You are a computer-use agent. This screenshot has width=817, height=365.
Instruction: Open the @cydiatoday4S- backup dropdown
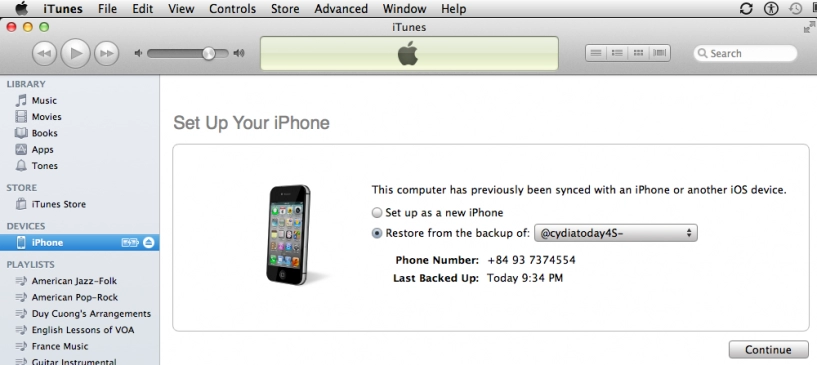[x=615, y=233]
